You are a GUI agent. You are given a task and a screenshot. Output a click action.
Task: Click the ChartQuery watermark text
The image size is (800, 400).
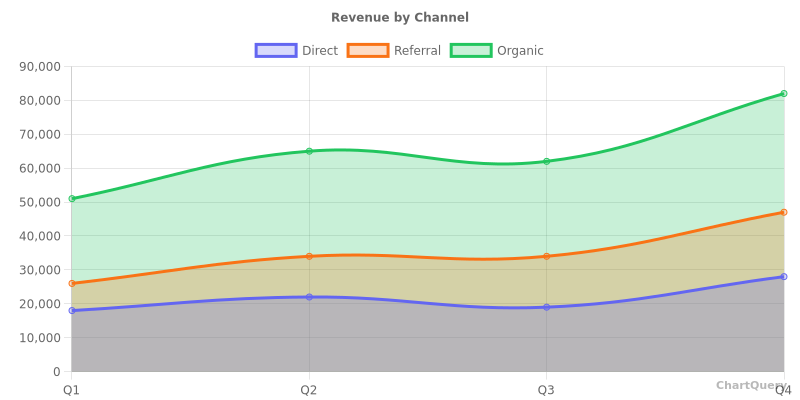[x=750, y=385]
